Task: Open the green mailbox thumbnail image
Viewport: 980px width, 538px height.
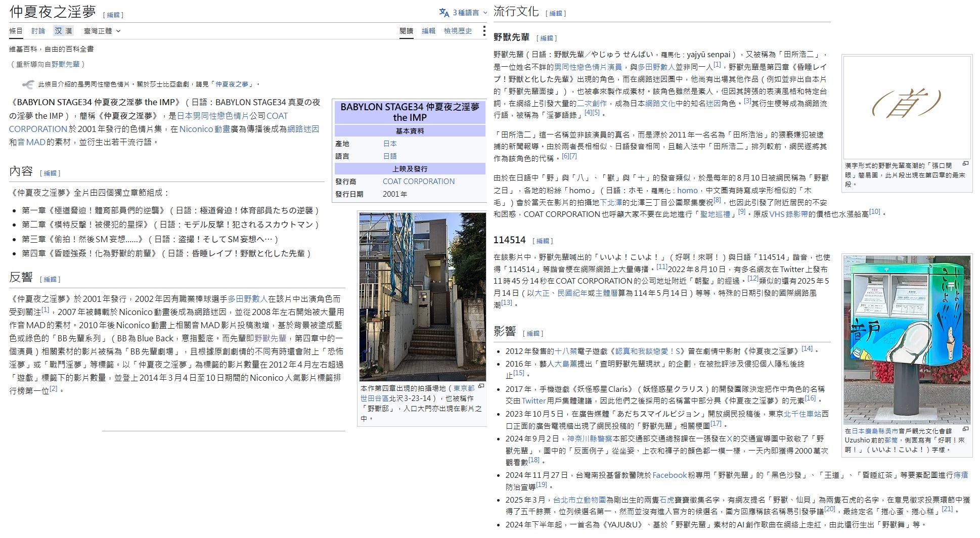Action: click(907, 340)
